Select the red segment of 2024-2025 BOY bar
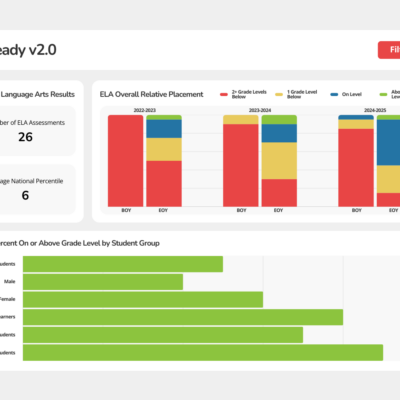400x400 pixels. (356, 168)
